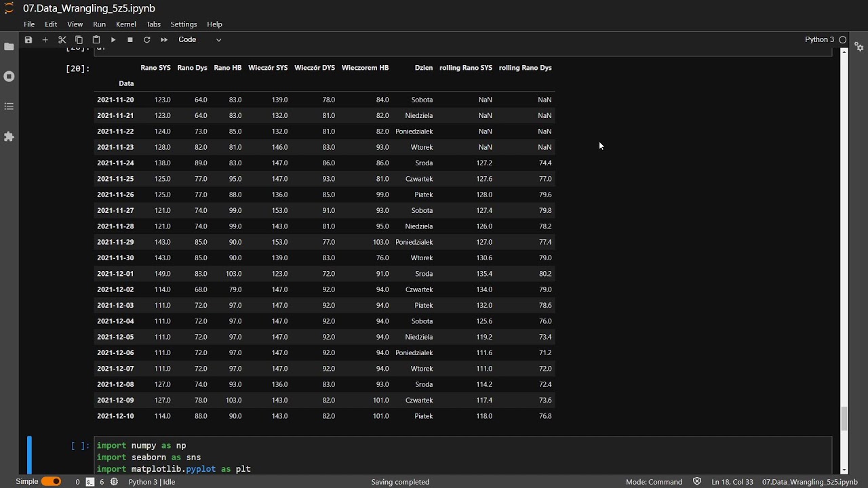This screenshot has height=488, width=868.
Task: Open the file browser sidebar folder icon
Action: click(9, 47)
